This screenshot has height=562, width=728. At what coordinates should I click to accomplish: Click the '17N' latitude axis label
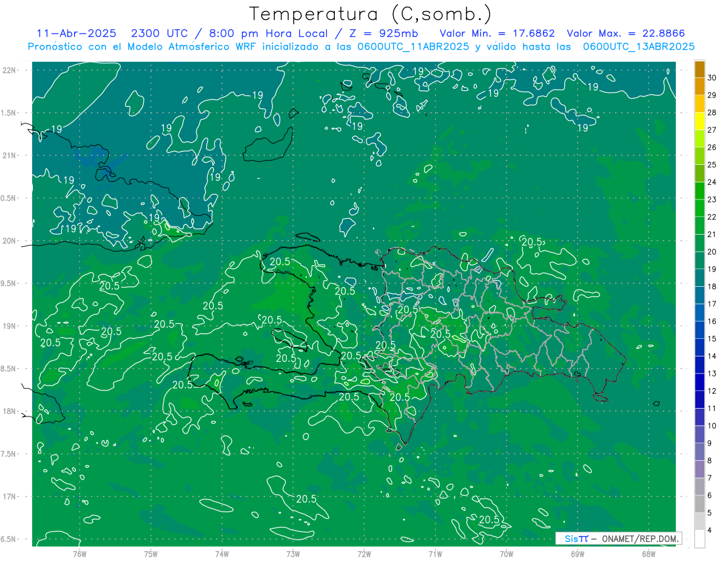point(9,497)
